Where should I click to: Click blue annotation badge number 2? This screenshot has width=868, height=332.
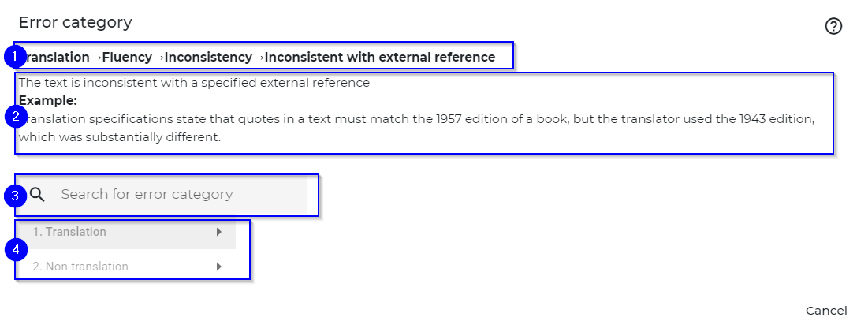click(16, 116)
